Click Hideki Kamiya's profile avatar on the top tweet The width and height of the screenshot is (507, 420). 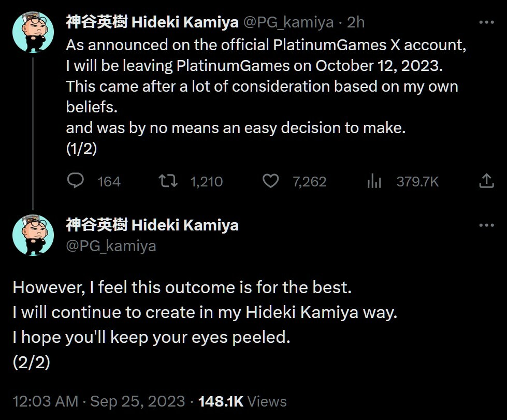coord(33,32)
